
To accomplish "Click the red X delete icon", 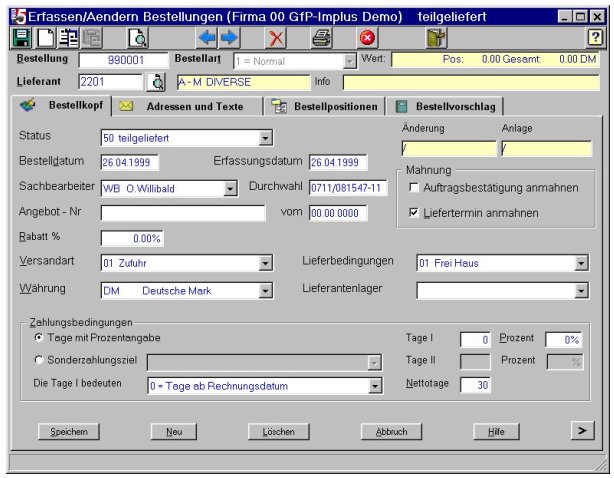I will click(276, 38).
